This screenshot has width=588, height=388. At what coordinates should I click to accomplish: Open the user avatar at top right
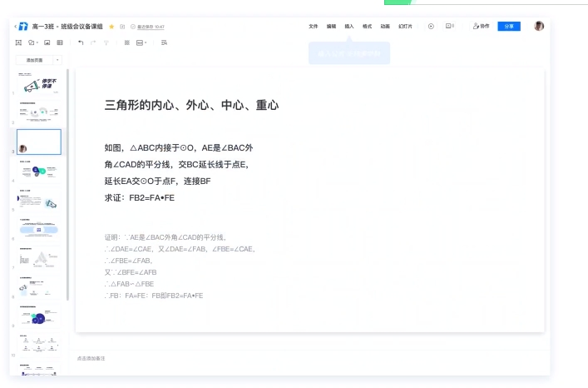pyautogui.click(x=539, y=26)
